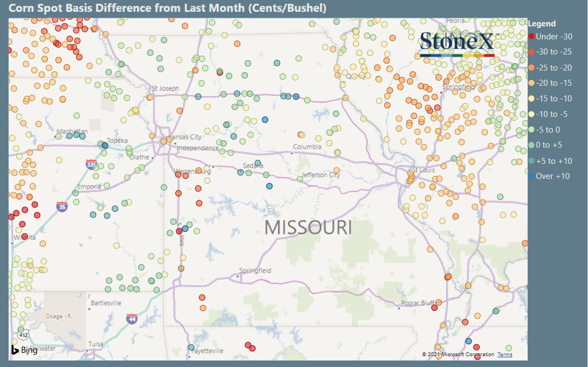The image size is (588, 367).
Task: Select the '+5 to +10' legend label
Action: 554,161
